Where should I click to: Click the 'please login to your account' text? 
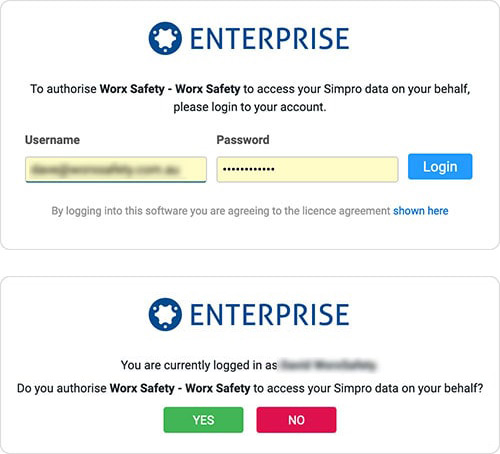[x=250, y=107]
